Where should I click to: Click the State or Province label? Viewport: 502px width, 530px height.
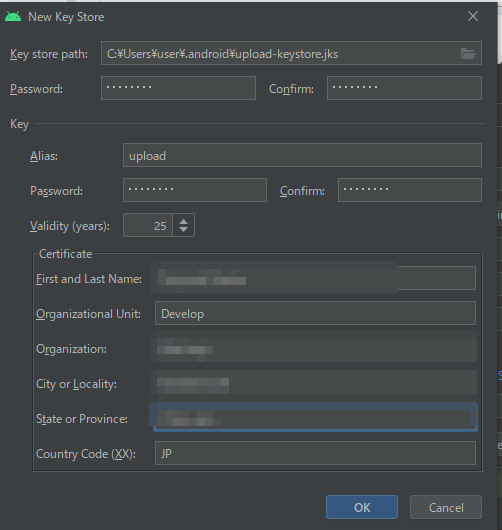[x=82, y=419]
